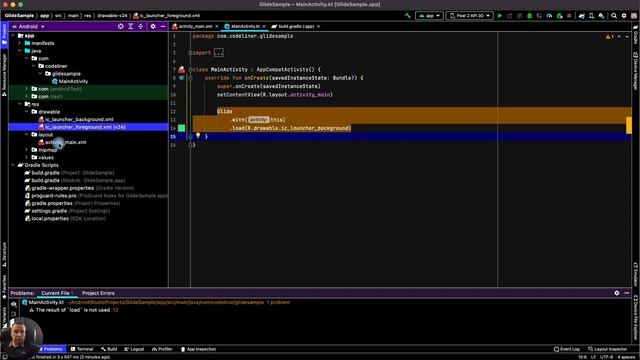Open the Pixel 2 API 30 device dropdown
640x360 pixels.
pyautogui.click(x=469, y=16)
